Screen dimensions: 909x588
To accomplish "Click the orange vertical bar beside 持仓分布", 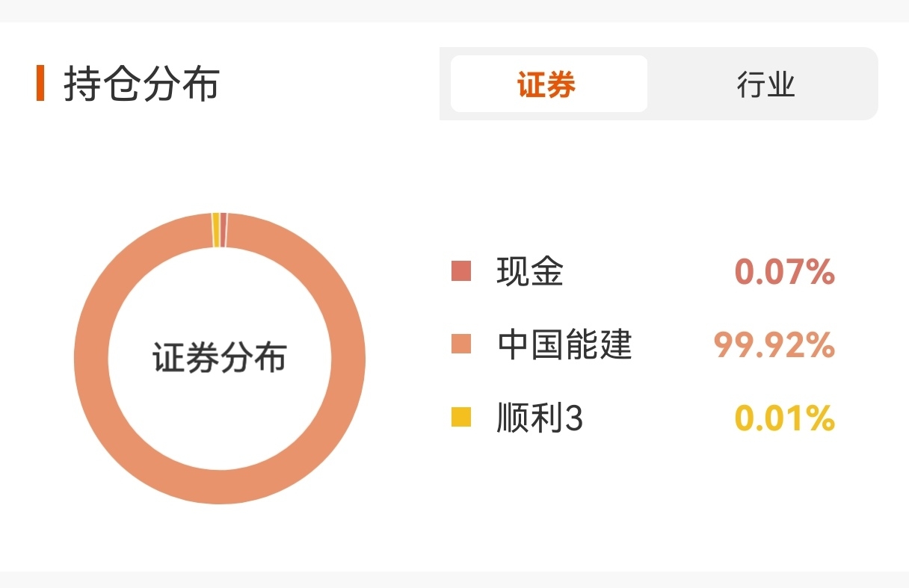I will [x=40, y=84].
